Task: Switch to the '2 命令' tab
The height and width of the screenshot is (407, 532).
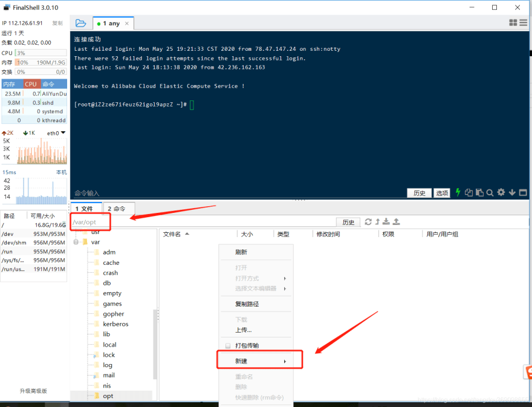Action: tap(118, 209)
